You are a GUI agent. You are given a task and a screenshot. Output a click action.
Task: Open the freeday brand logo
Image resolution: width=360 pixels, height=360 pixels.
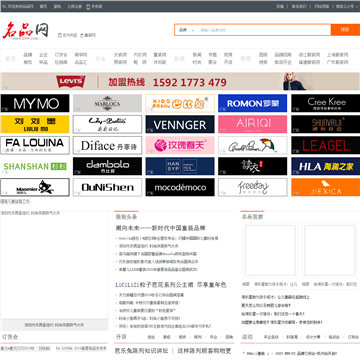(253, 187)
